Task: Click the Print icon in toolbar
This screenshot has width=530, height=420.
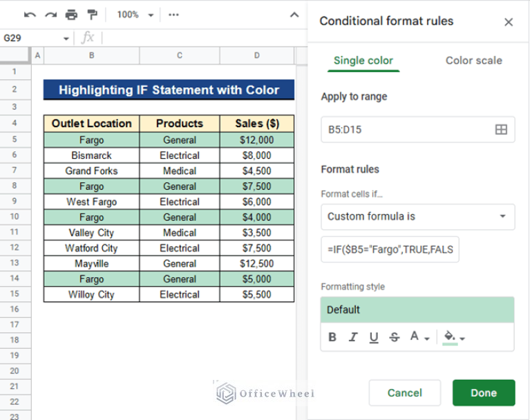Action: (x=71, y=15)
